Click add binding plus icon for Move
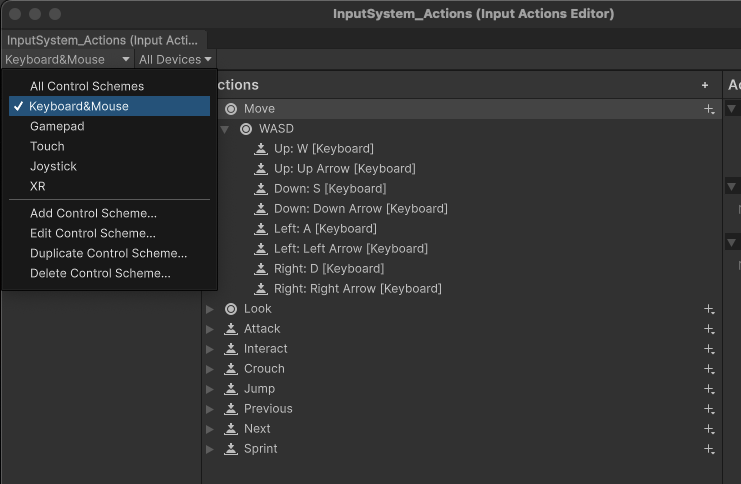741x484 pixels. pos(709,109)
